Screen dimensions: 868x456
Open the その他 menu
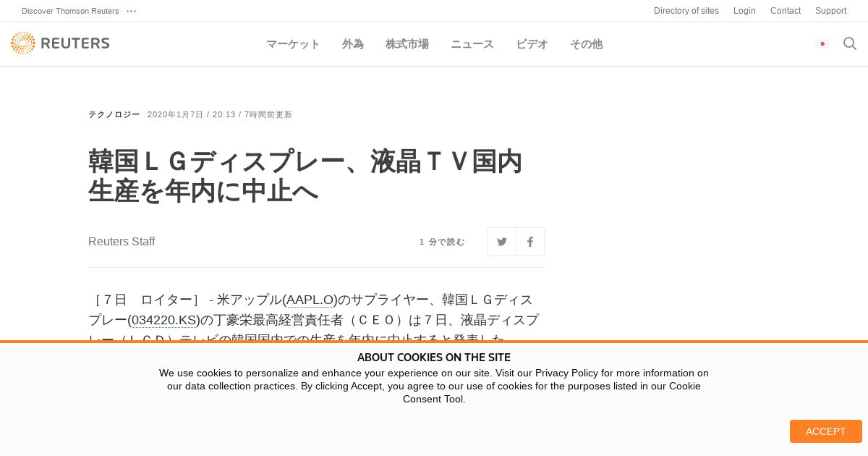pos(586,44)
